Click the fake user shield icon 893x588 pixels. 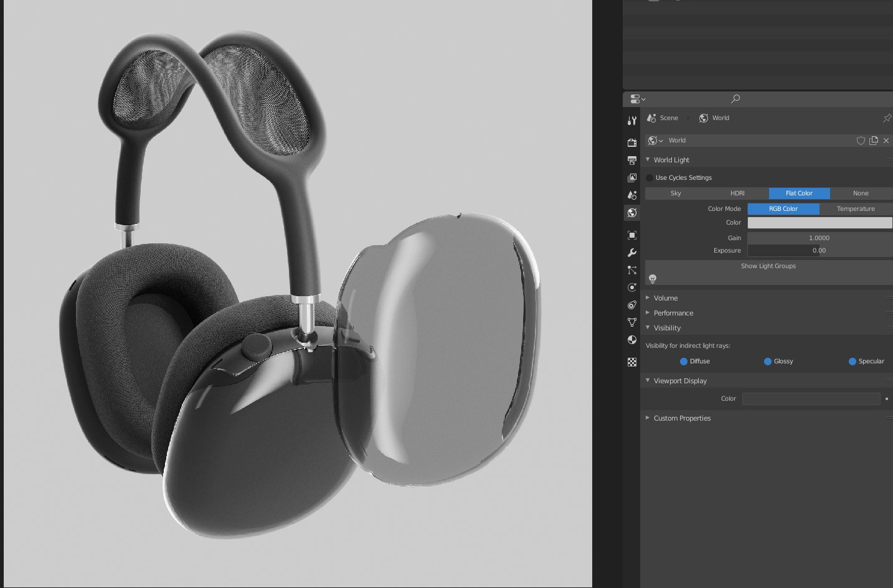point(861,141)
